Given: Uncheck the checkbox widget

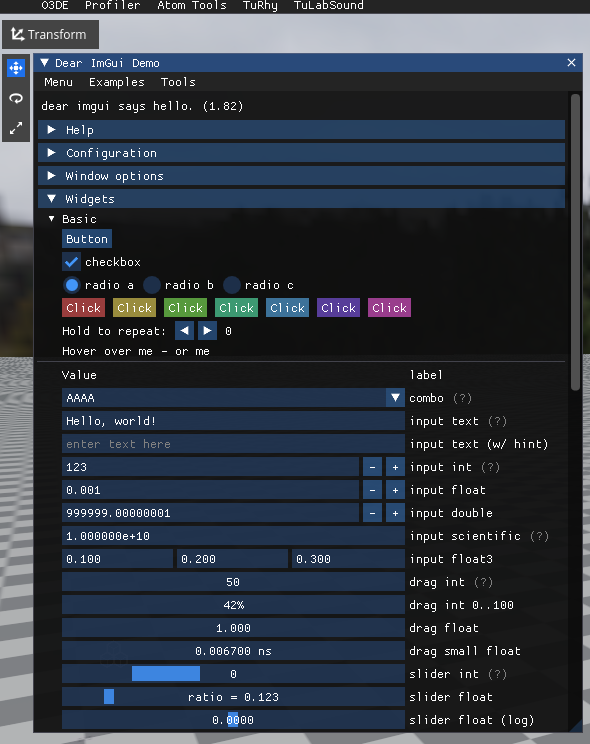Looking at the screenshot, I should pyautogui.click(x=71, y=262).
